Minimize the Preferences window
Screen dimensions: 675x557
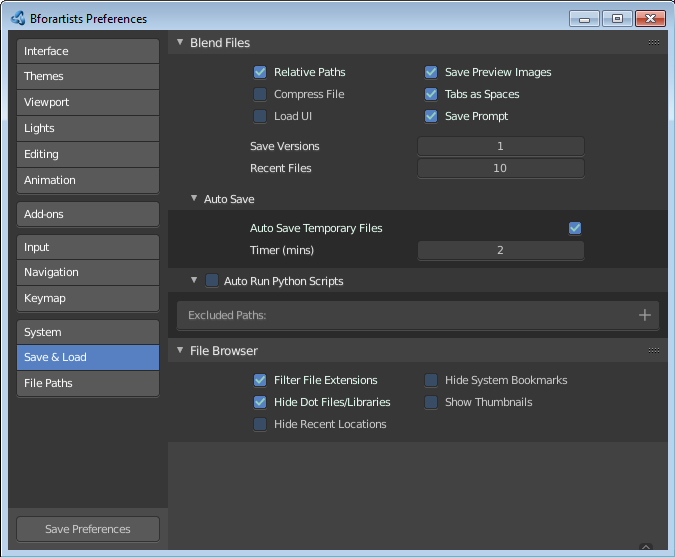tap(584, 19)
